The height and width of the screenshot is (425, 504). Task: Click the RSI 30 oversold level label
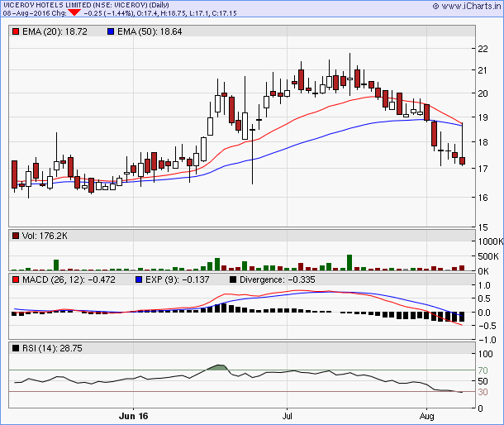pos(483,392)
